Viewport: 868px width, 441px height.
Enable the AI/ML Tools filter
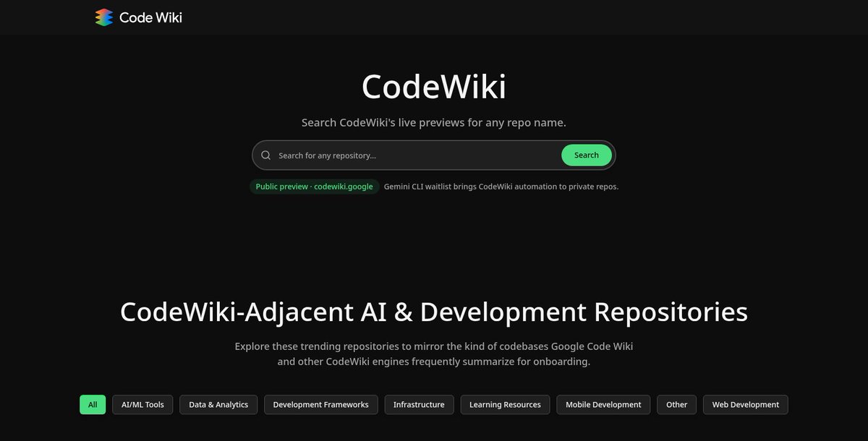(142, 404)
